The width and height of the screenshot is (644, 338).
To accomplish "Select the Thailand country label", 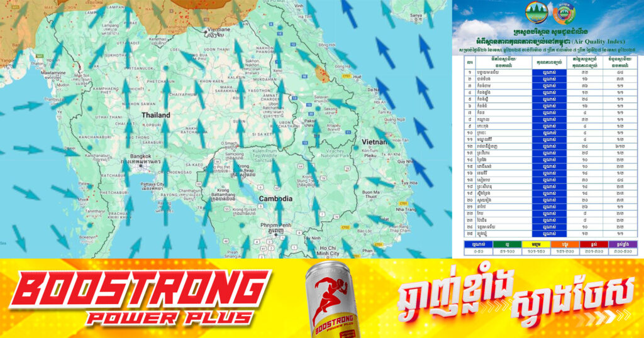I will click(x=155, y=116).
